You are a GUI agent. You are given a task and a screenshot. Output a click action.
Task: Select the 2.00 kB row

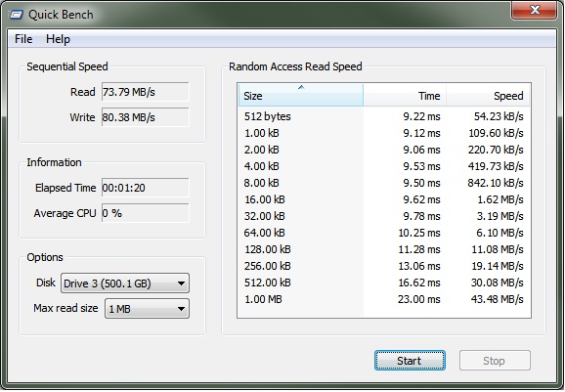[384, 150]
